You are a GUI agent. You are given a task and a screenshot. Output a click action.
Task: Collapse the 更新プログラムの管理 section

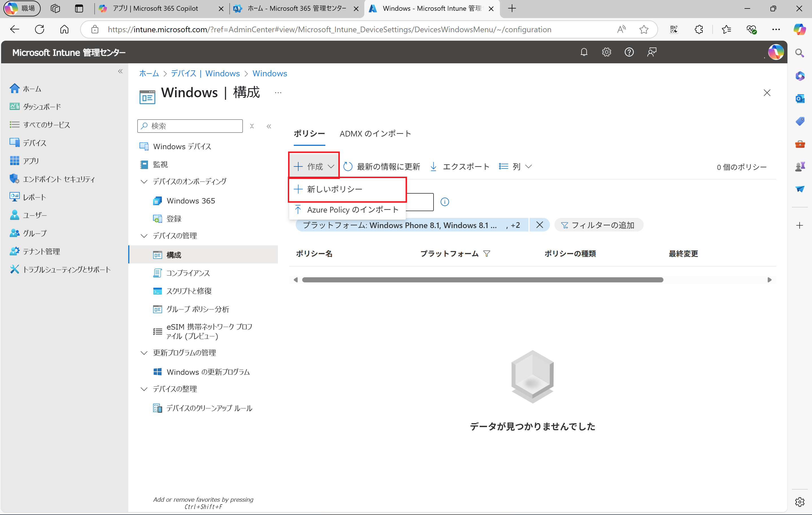point(144,353)
